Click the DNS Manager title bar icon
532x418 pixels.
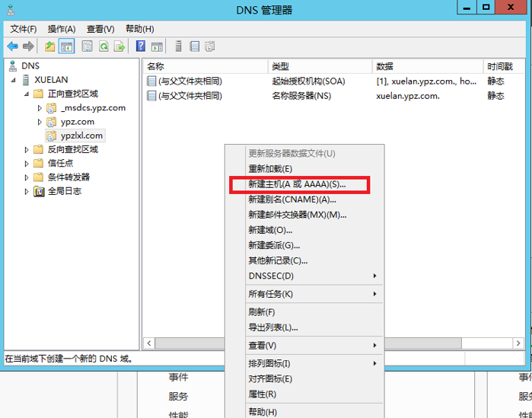point(11,9)
